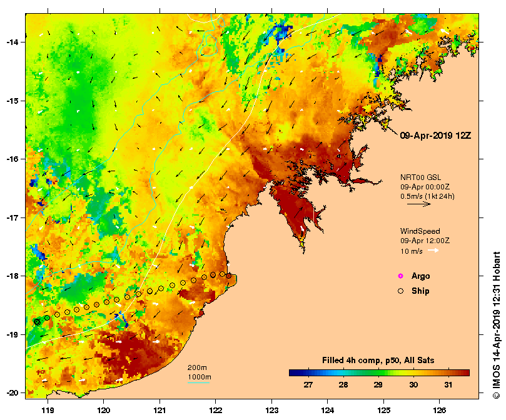Click the WindSpeed label
The image size is (506, 420).
click(420, 231)
